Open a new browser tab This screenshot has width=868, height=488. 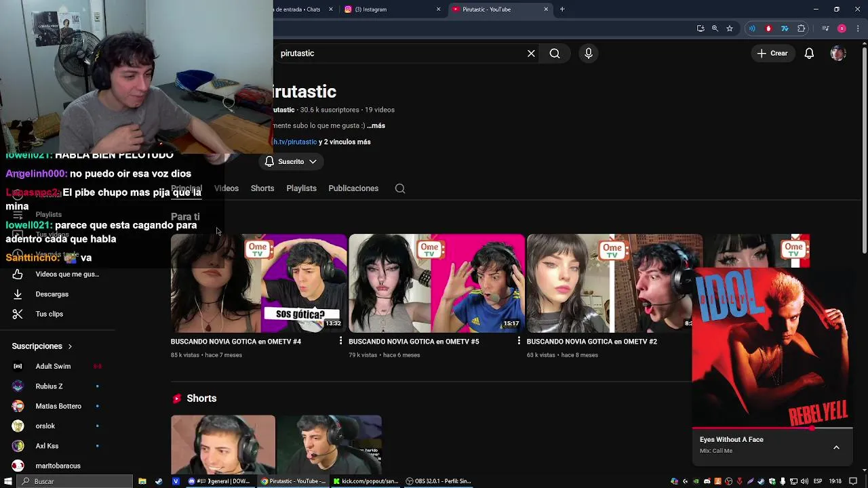[562, 9]
